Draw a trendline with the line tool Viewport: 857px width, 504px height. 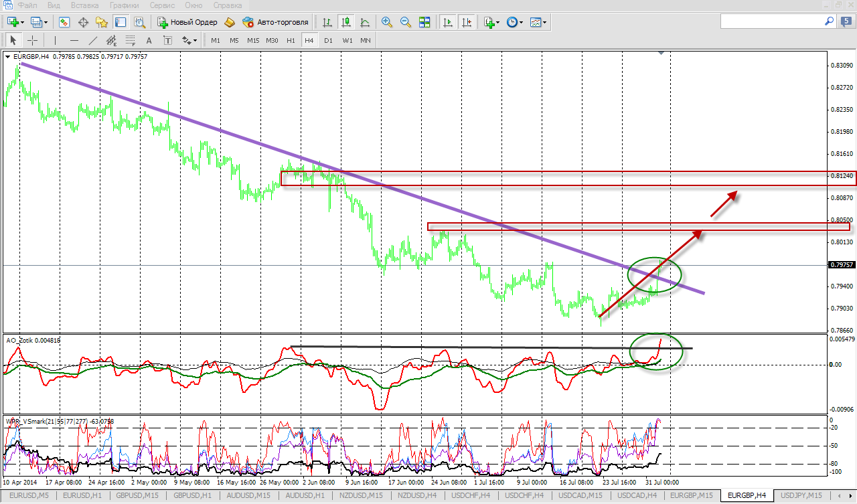[x=93, y=40]
